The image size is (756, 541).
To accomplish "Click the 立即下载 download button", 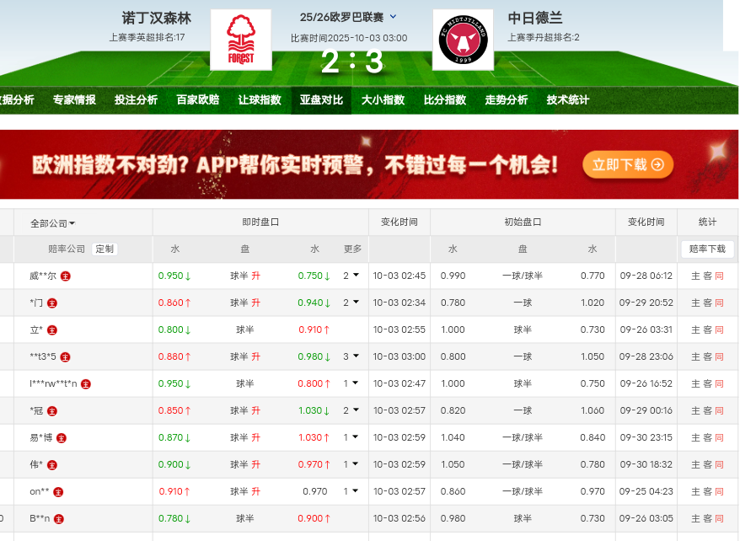I will (627, 165).
